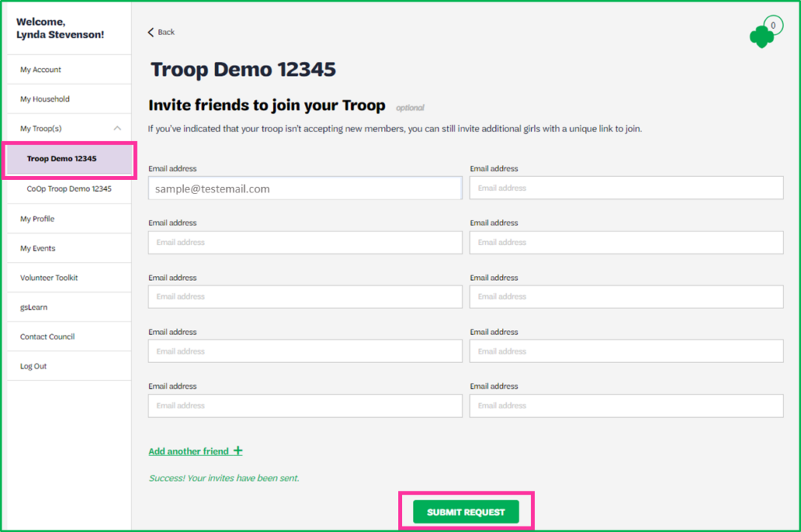Screen dimensions: 801x532
Task: Click the 'Success! Your invites have been sent.' message
Action: tap(224, 478)
